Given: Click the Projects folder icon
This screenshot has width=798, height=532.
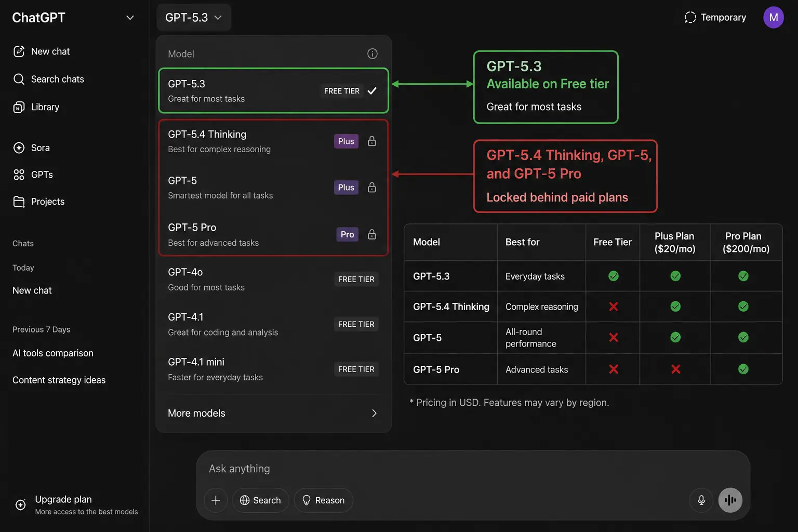Looking at the screenshot, I should coord(19,202).
